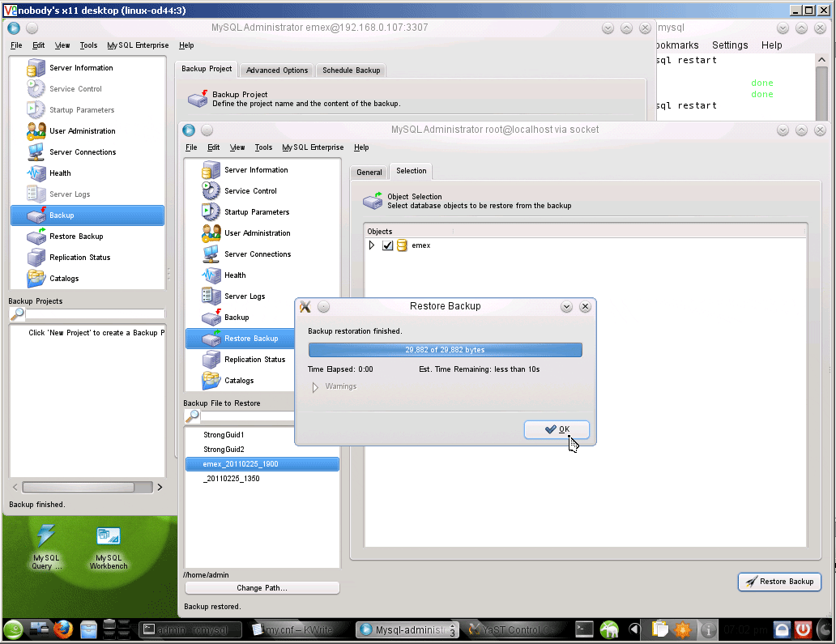Open Catalogs in root@localhost window
The height and width of the screenshot is (644, 836).
coord(240,380)
